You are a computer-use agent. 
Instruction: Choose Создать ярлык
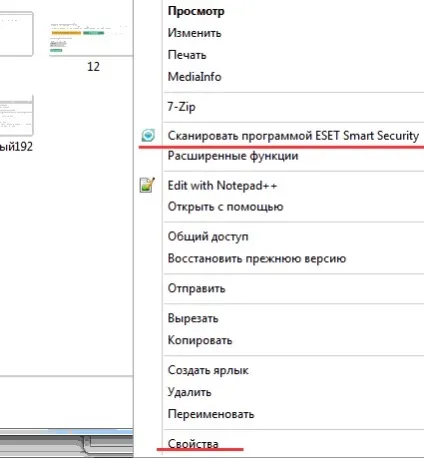tap(208, 370)
